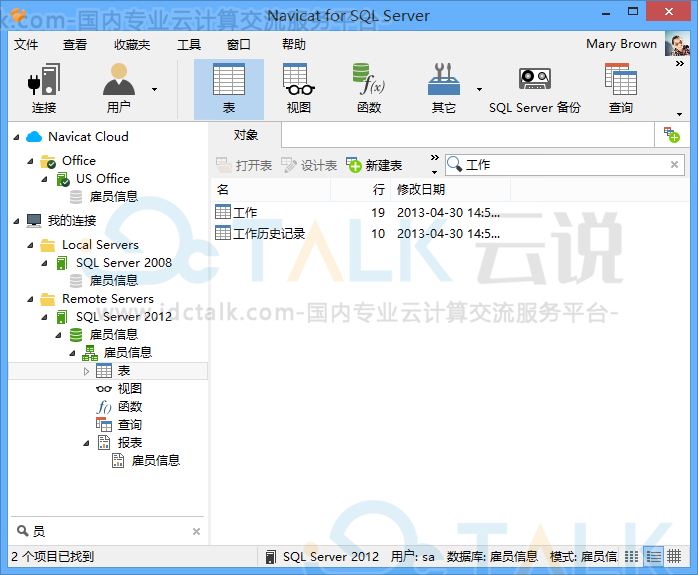The width and height of the screenshot is (698, 575).
Task: Select Local Servers folder
Action: pos(100,244)
